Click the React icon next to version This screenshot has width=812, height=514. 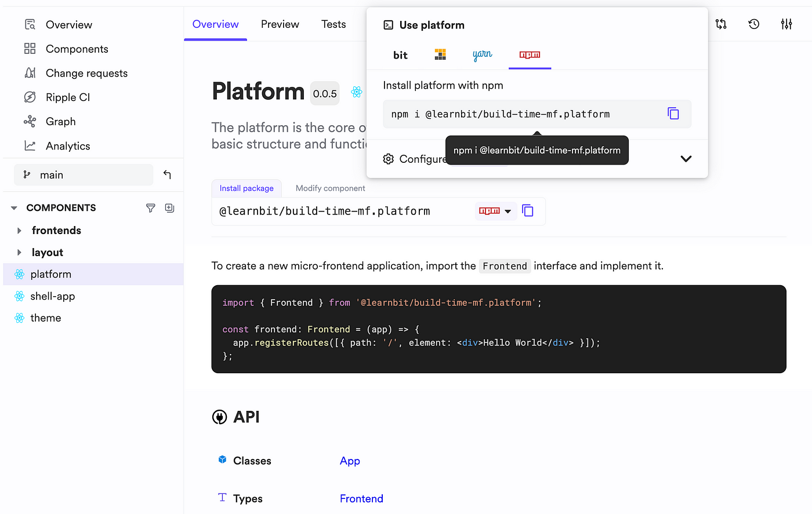(x=357, y=92)
